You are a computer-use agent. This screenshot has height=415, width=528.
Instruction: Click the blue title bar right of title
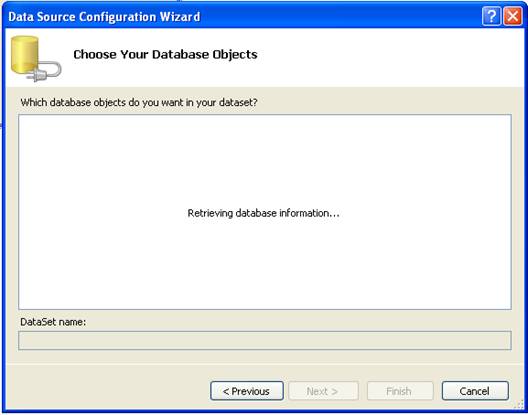point(340,17)
